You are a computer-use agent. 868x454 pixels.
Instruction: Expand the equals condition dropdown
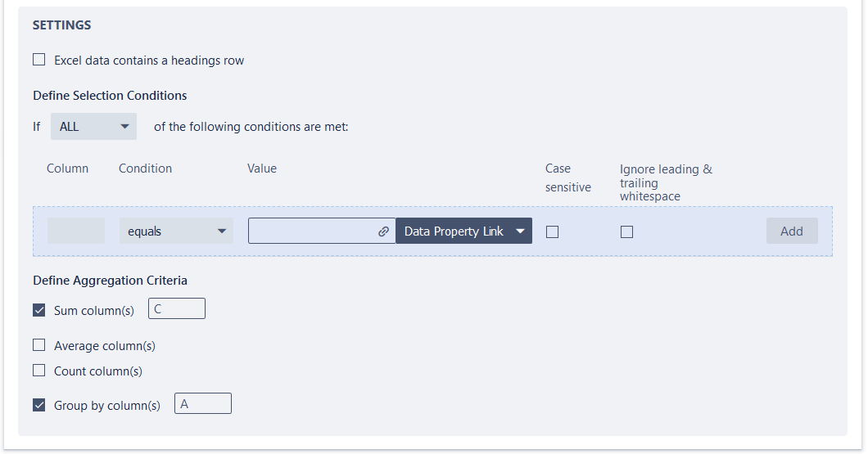(x=176, y=231)
